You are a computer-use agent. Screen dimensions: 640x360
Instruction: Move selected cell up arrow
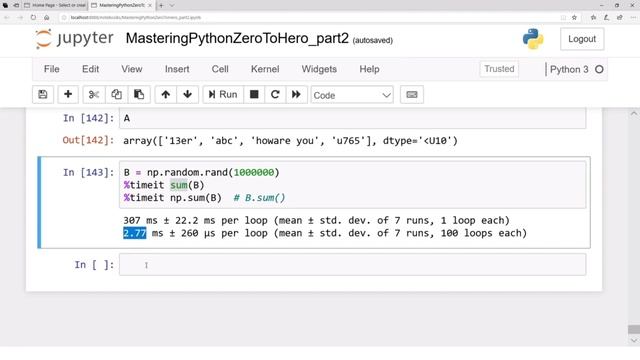(165, 95)
